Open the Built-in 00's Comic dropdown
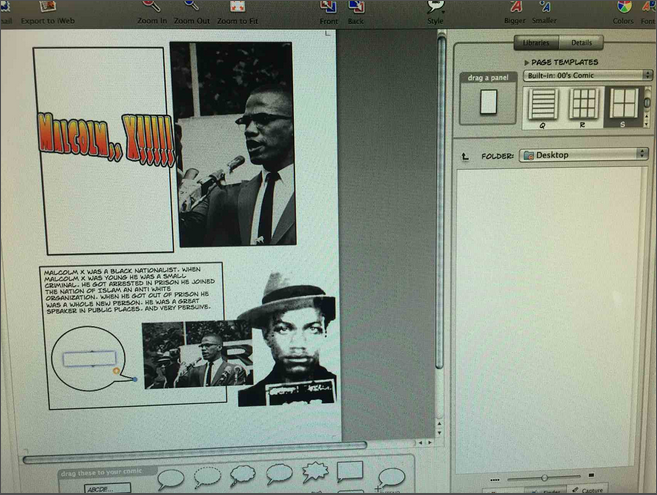 [x=587, y=76]
